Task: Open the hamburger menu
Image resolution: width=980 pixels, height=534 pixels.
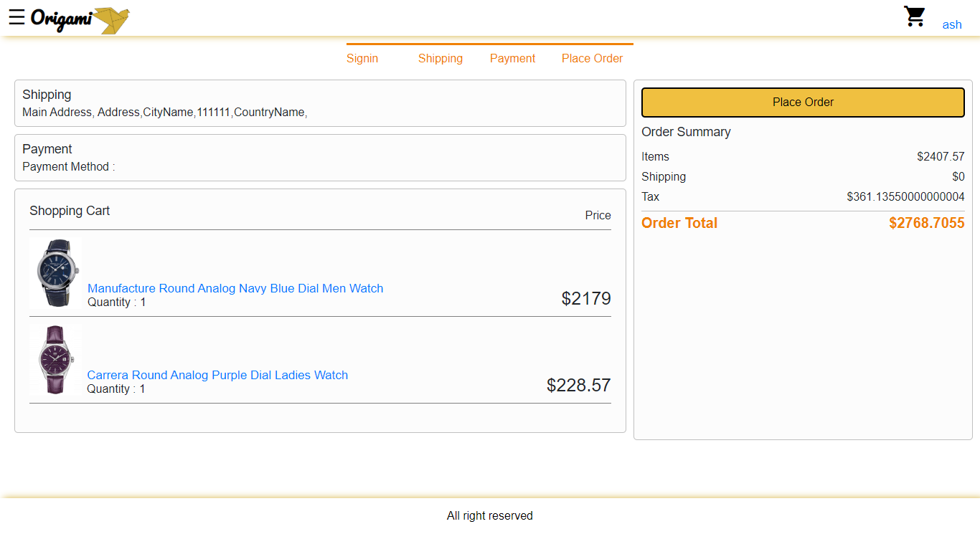Action: tap(17, 17)
